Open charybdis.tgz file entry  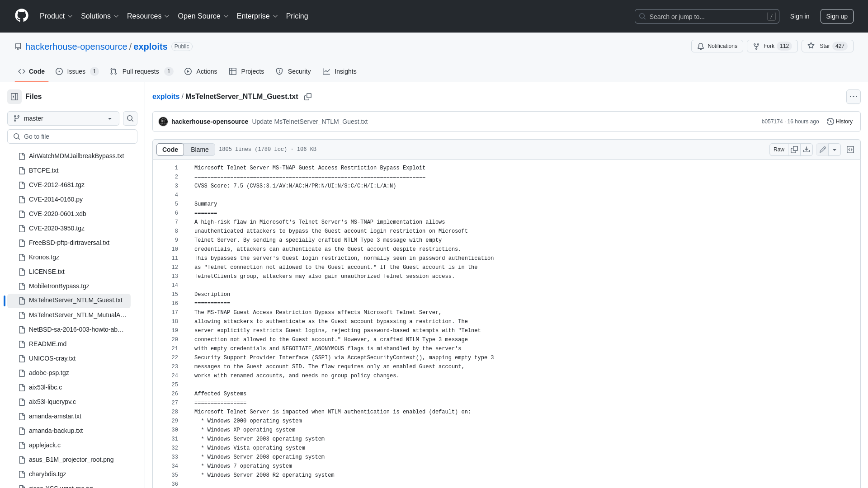click(47, 474)
